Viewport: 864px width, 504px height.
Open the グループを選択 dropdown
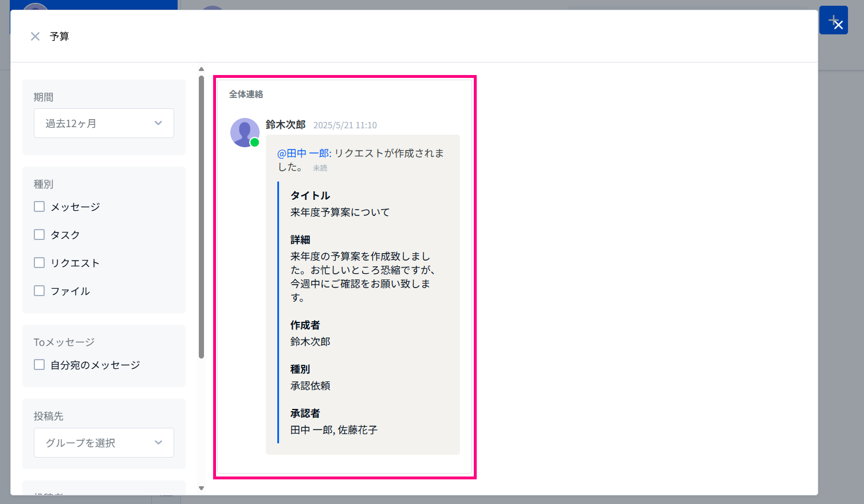point(104,443)
